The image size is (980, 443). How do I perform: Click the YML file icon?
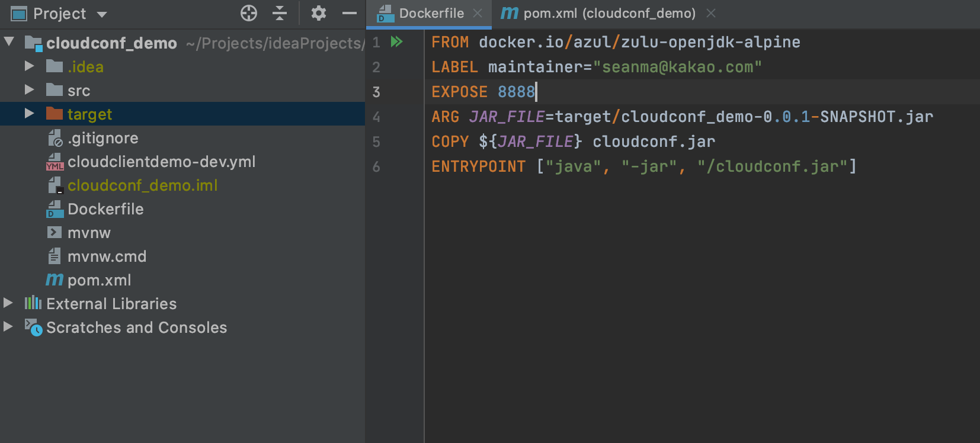[55, 162]
